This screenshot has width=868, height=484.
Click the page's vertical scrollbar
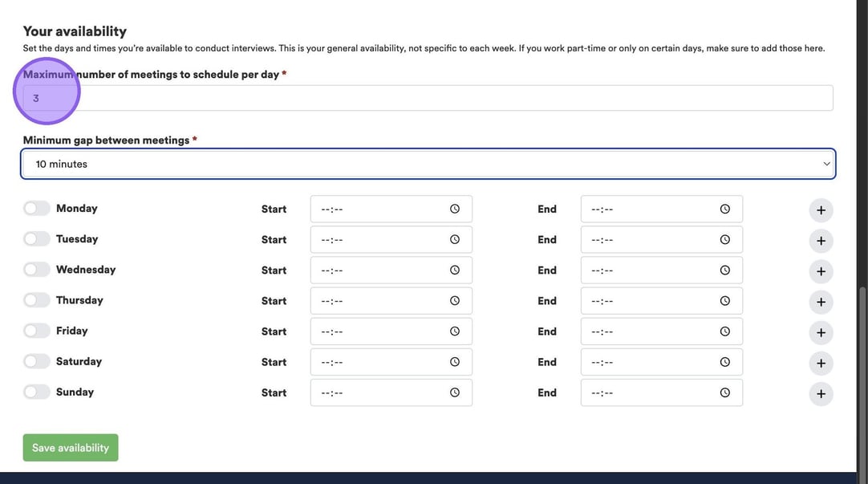point(862,361)
